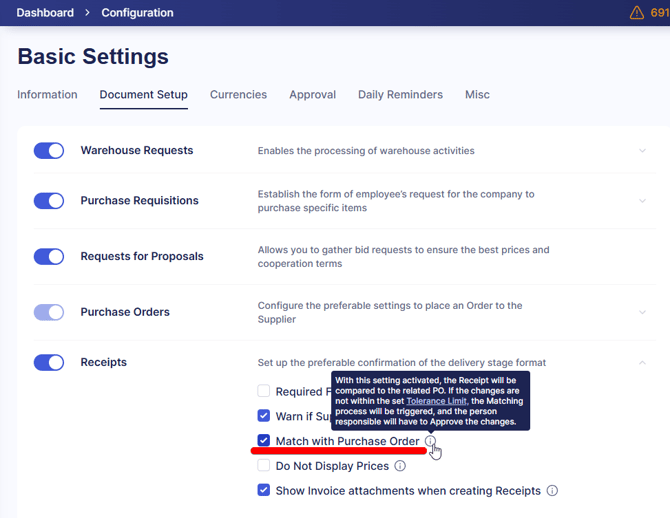Click the Dashboard breadcrumb link
This screenshot has height=518, width=670.
coord(45,12)
